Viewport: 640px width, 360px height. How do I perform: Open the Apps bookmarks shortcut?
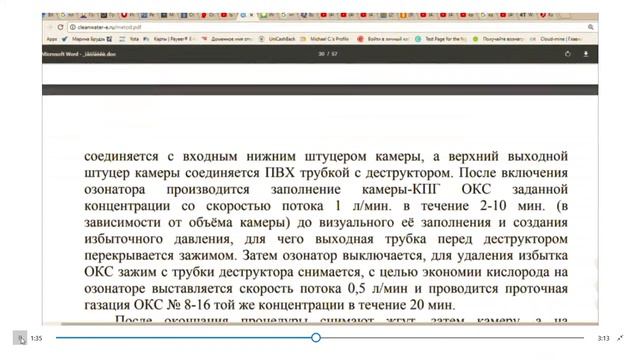[x=52, y=39]
